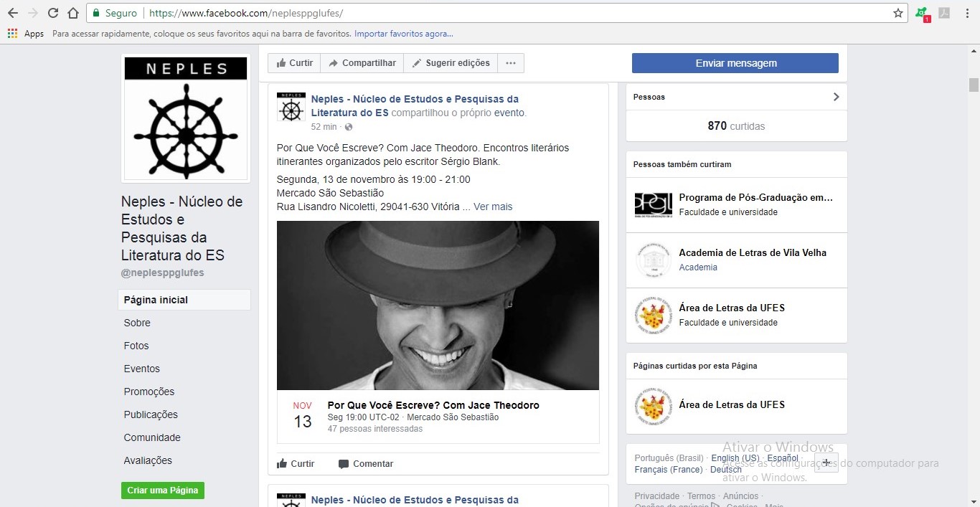Open the green extension icon with badge

pyautogui.click(x=923, y=13)
